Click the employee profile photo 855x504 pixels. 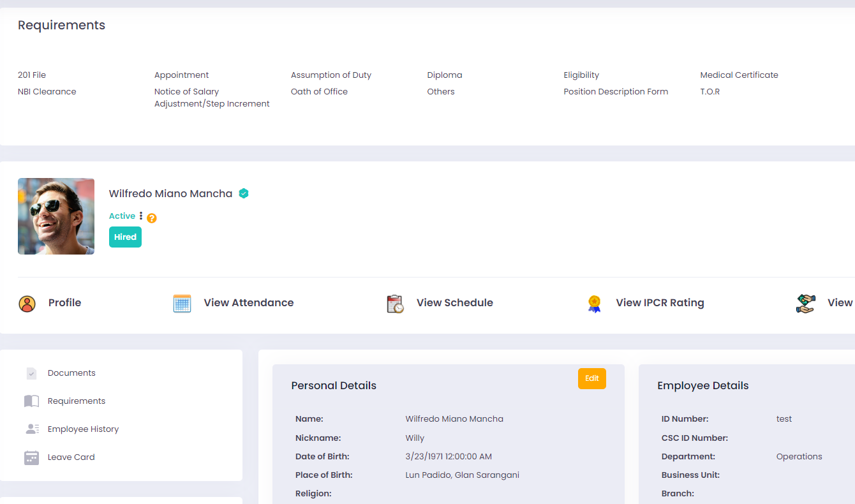click(x=56, y=216)
